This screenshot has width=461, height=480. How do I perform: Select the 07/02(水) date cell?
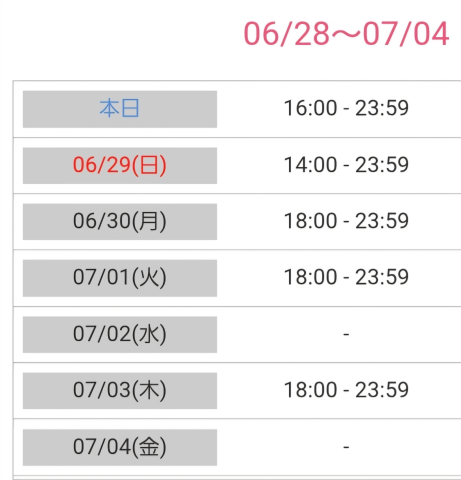(120, 334)
